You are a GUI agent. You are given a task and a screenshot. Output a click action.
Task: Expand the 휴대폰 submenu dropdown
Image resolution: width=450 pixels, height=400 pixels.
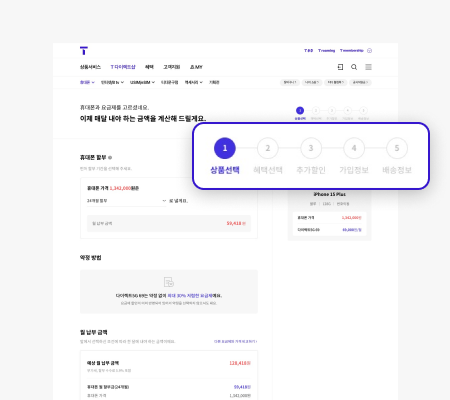[x=87, y=82]
